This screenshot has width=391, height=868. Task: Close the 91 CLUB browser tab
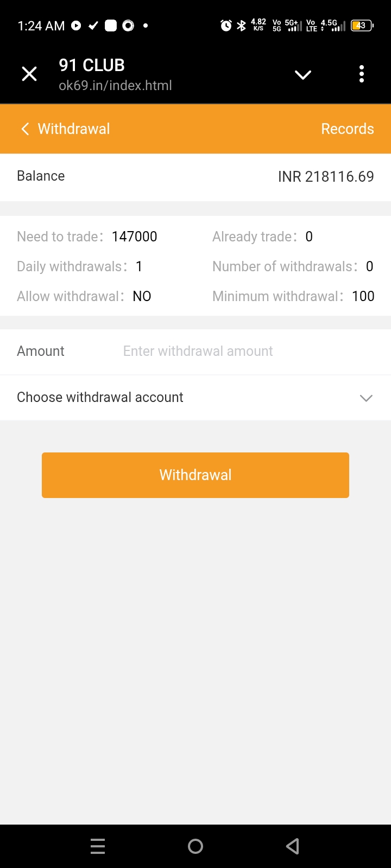29,74
